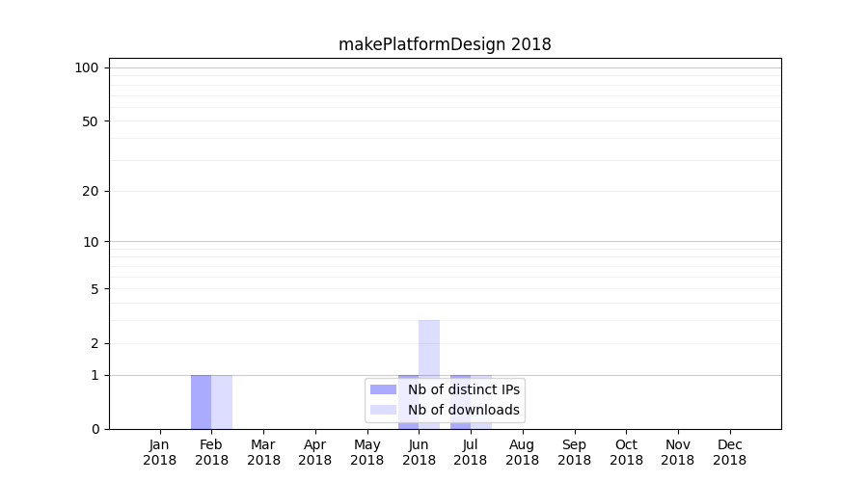Select the Mar 2018 x-axis label

(x=263, y=452)
